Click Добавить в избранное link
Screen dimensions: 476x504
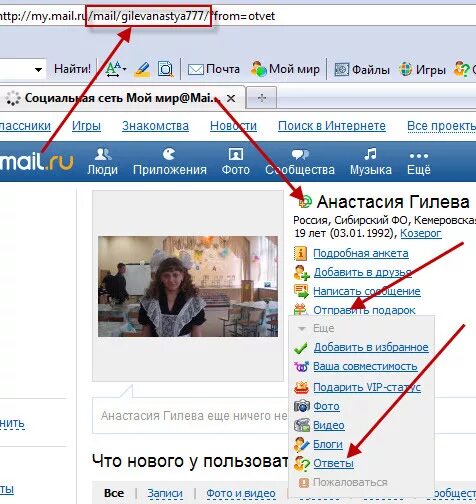tap(371, 347)
